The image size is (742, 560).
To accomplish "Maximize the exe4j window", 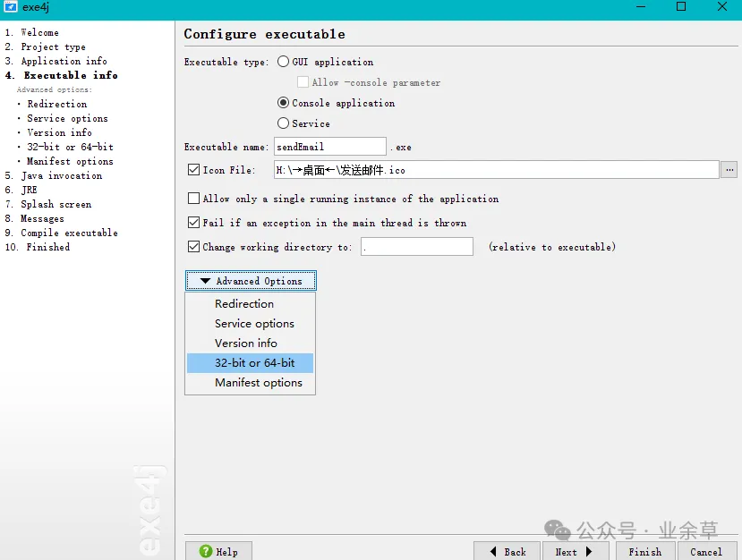I will (x=681, y=6).
